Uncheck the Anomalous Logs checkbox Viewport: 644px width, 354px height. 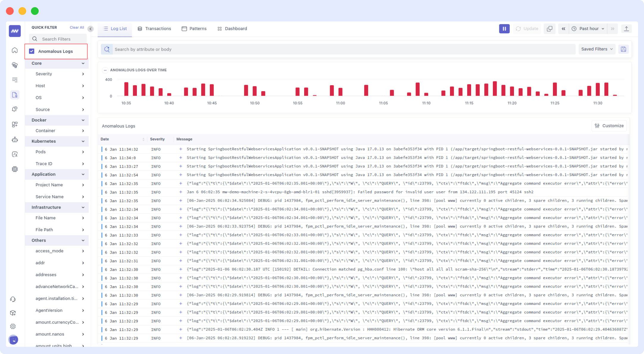32,51
